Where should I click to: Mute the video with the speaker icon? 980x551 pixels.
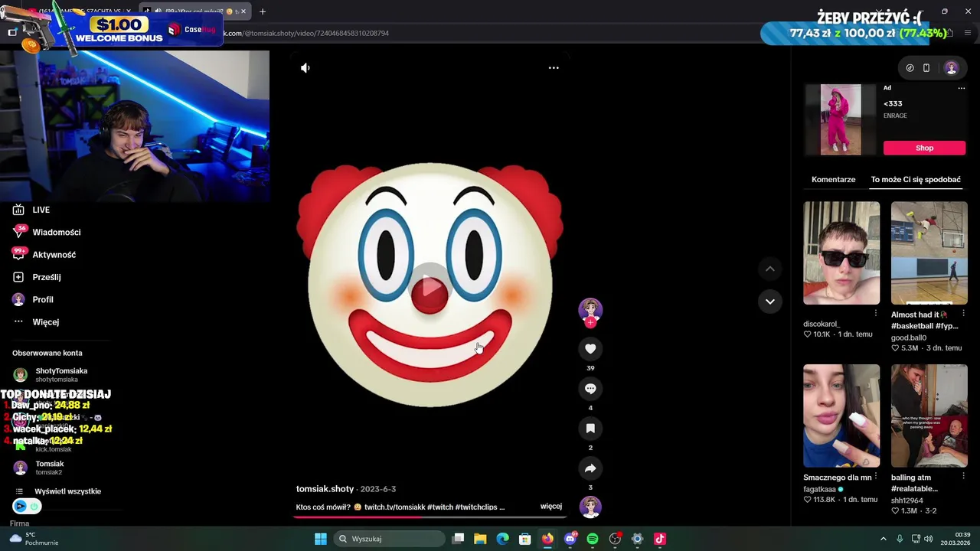coord(305,68)
